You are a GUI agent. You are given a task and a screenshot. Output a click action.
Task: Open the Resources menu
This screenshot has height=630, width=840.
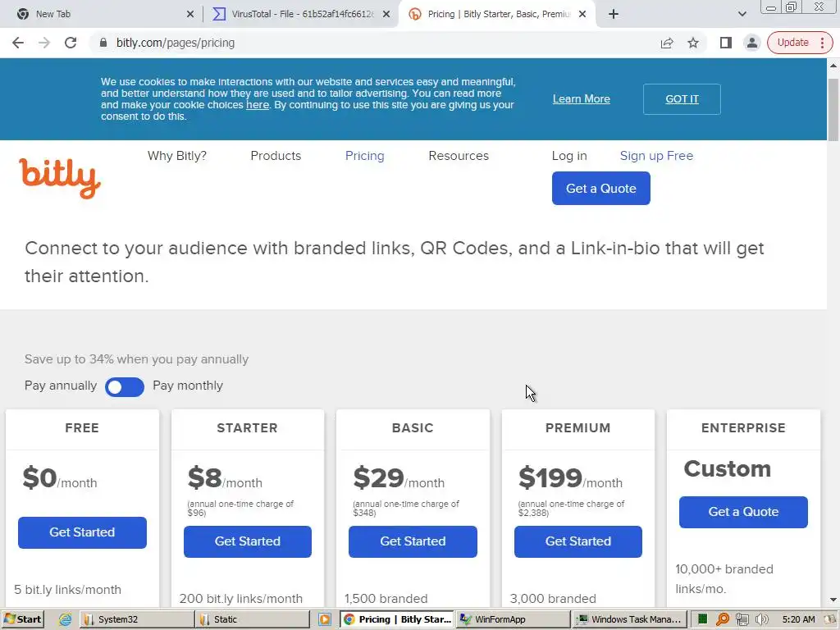(x=459, y=156)
